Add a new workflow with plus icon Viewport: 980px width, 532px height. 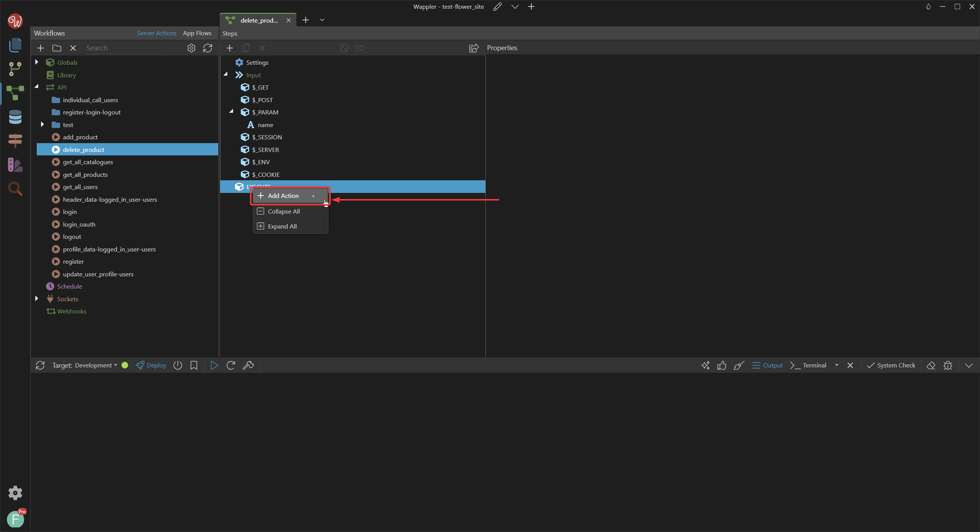coord(41,48)
